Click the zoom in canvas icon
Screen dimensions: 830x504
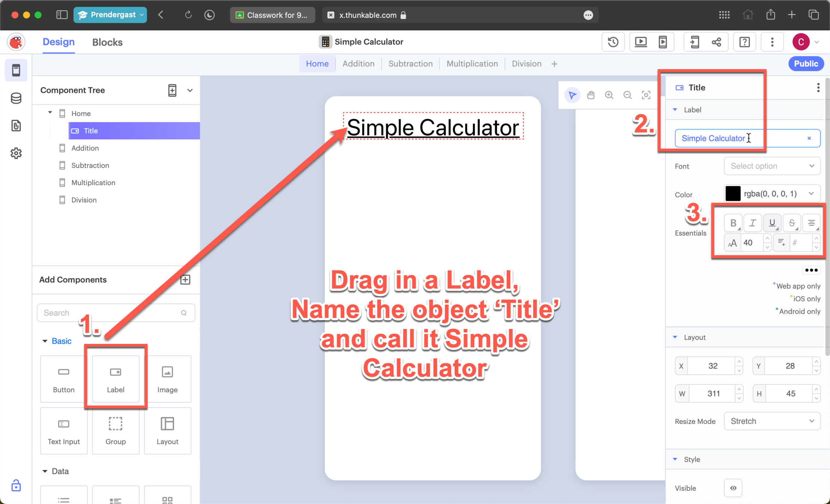pos(609,95)
